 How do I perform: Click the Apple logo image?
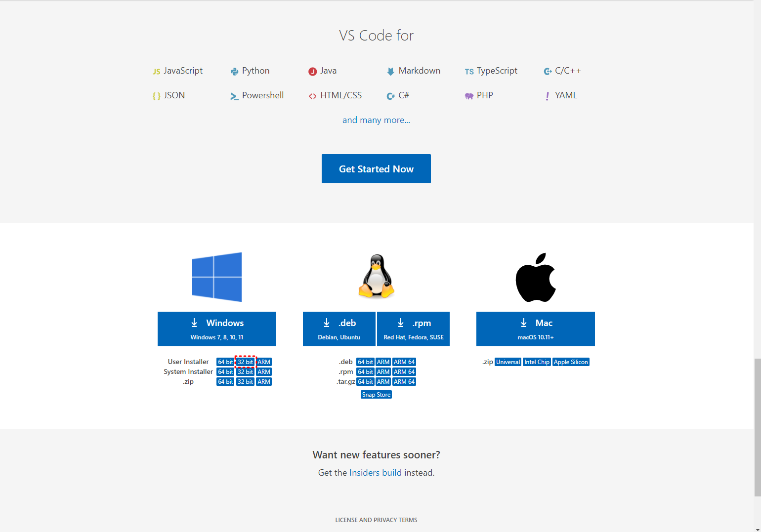[536, 277]
